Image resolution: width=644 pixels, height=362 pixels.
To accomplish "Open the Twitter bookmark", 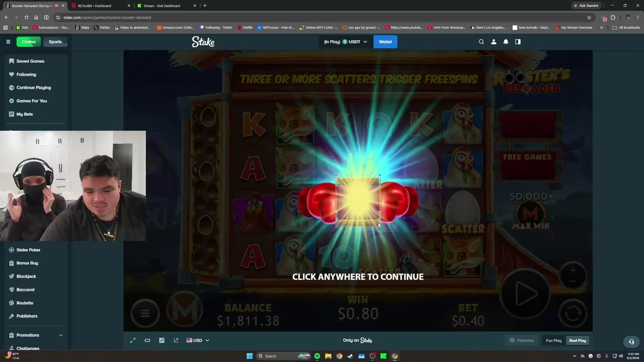I will [x=102, y=28].
